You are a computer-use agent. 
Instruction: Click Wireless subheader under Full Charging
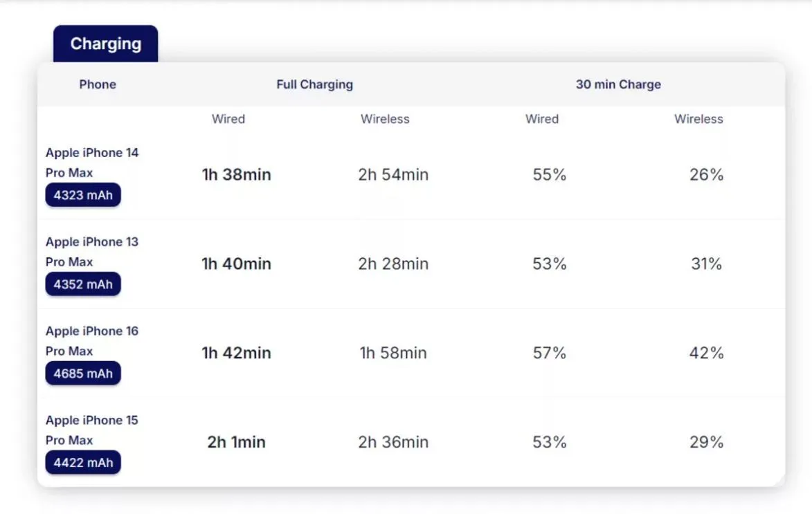click(385, 119)
